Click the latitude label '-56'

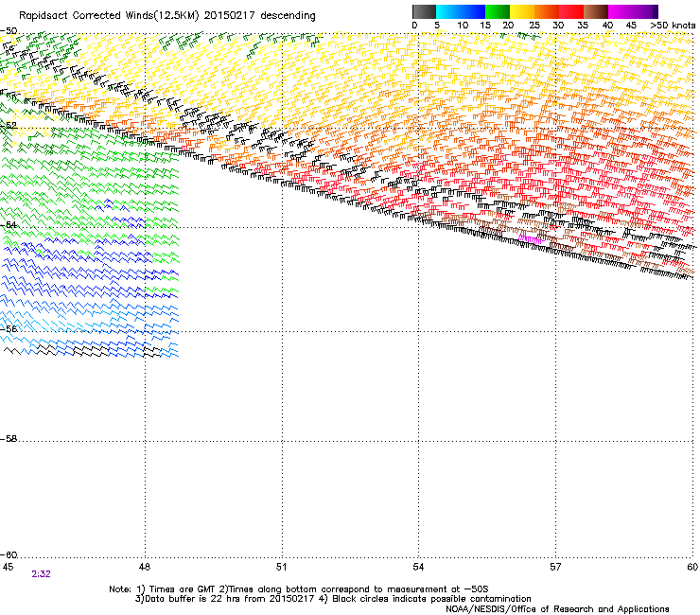(9, 328)
